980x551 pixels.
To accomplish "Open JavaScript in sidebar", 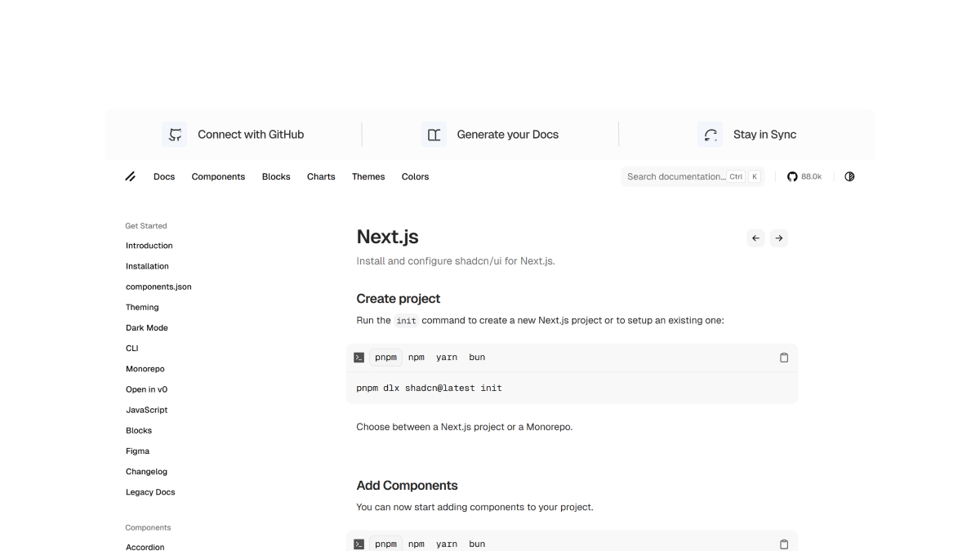I will 147,410.
